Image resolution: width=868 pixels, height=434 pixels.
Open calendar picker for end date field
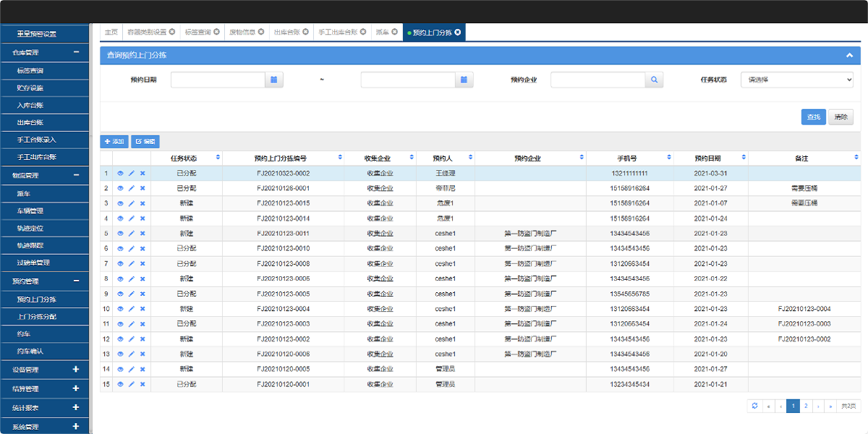464,80
